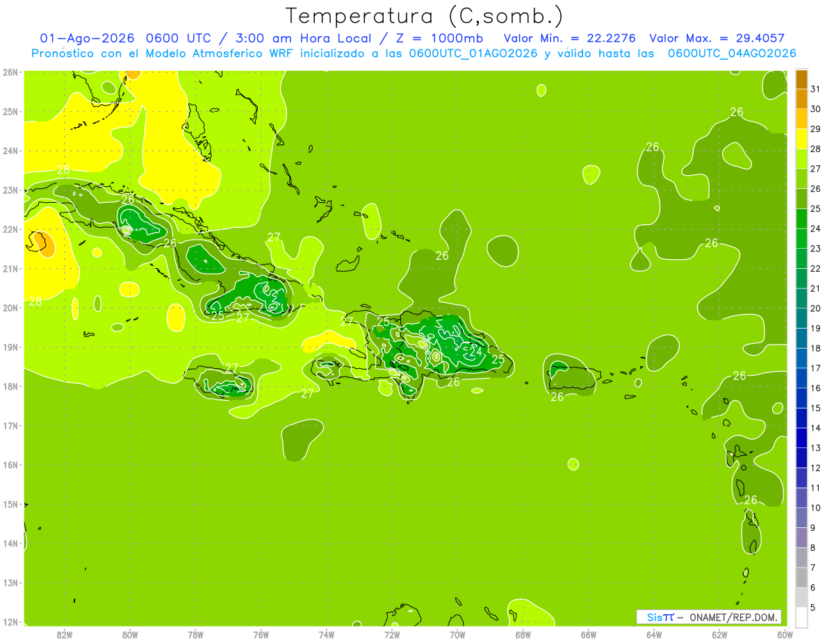Click the "60W" longitude axis label
Viewport: 834px width, 644px height.
point(785,634)
